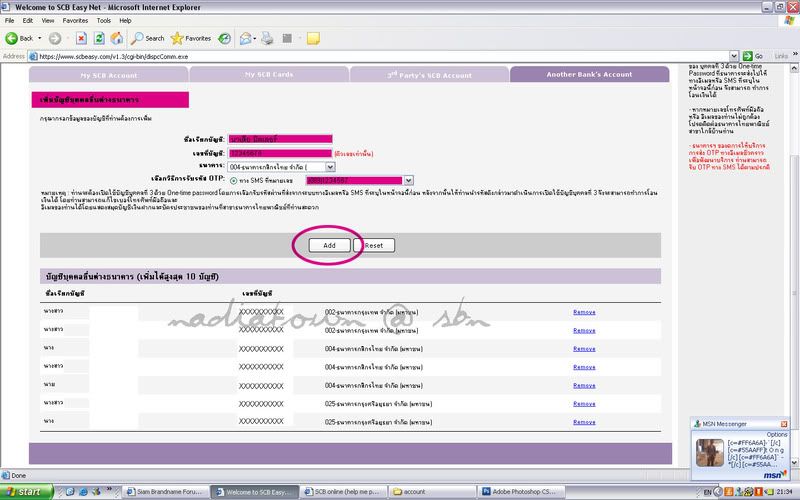The height and width of the screenshot is (500, 800).
Task: Open the Windows Start button
Action: 26,492
